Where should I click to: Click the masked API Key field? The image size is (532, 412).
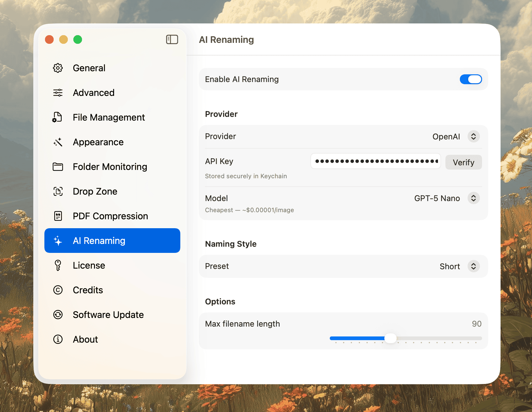pyautogui.click(x=375, y=161)
